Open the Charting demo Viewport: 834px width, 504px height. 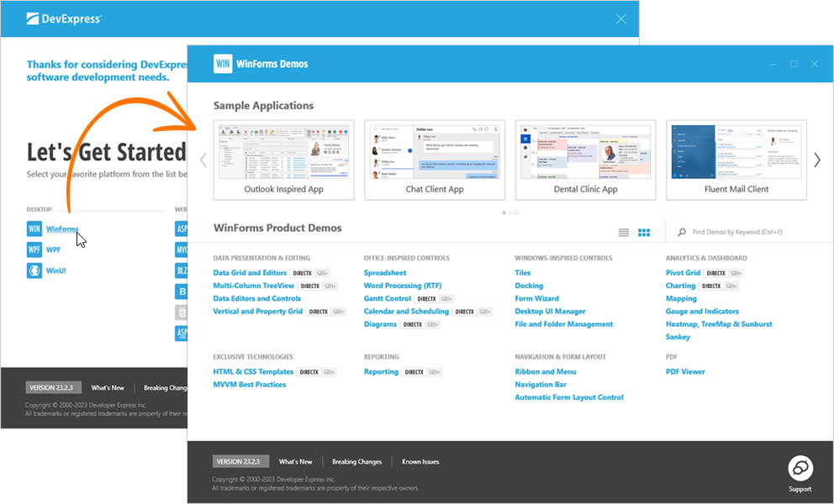pos(680,286)
